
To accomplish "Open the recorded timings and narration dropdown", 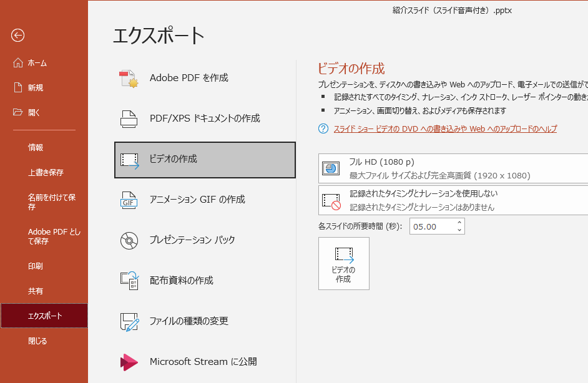I will 453,200.
